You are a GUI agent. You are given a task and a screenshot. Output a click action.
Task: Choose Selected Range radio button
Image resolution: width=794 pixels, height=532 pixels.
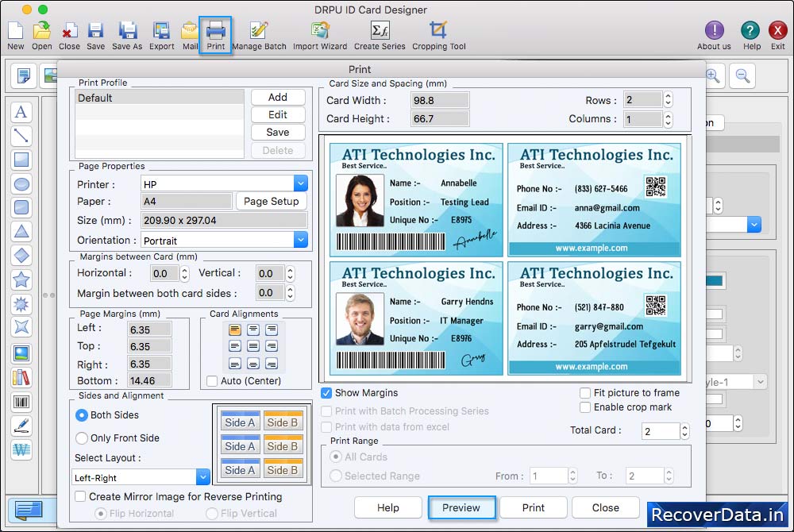[335, 476]
